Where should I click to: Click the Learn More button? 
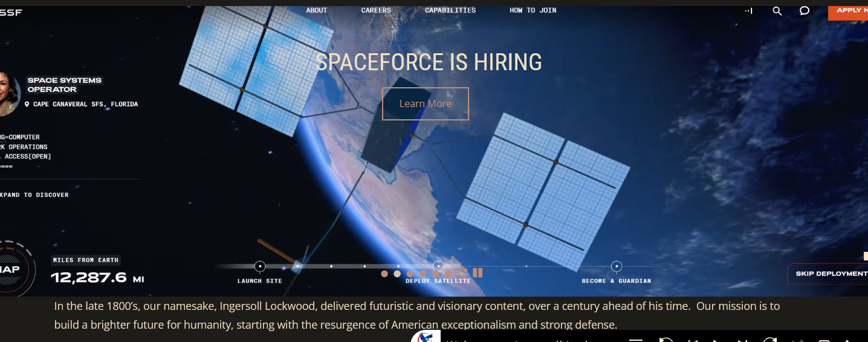tap(426, 104)
